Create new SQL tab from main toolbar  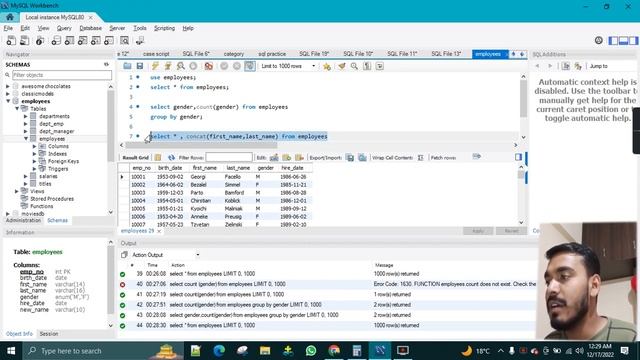pyautogui.click(x=11, y=40)
